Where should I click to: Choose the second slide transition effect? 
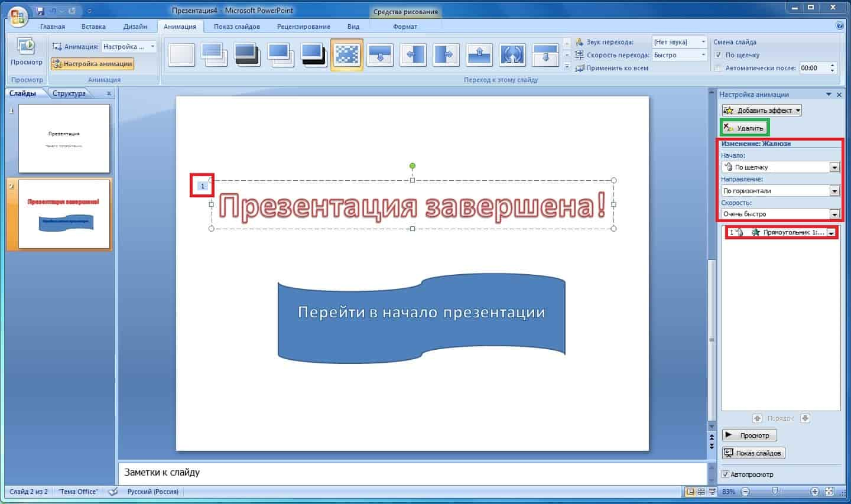click(214, 55)
